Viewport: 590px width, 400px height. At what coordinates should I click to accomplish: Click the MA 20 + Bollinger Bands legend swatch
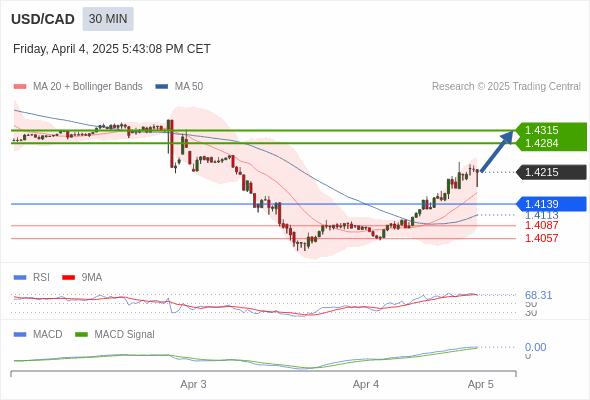pos(20,87)
